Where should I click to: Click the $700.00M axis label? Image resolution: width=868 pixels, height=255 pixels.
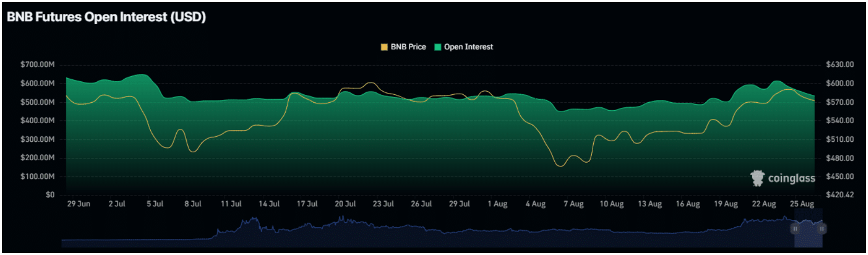pos(38,65)
